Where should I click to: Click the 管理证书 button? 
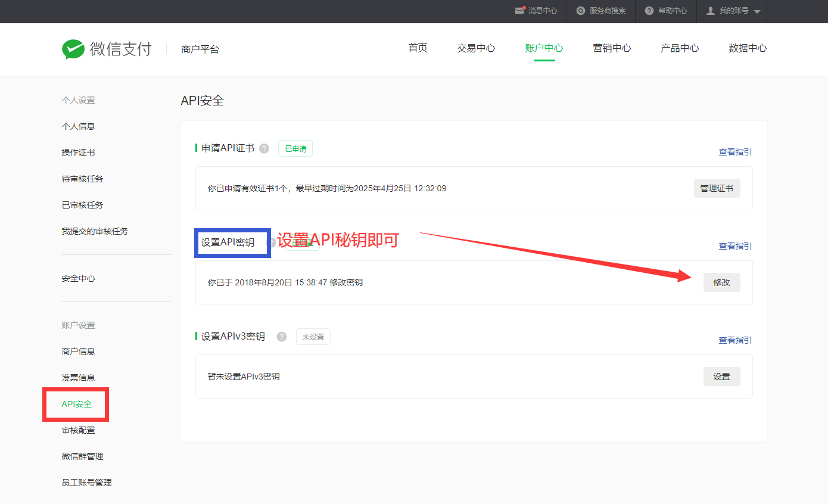point(717,188)
